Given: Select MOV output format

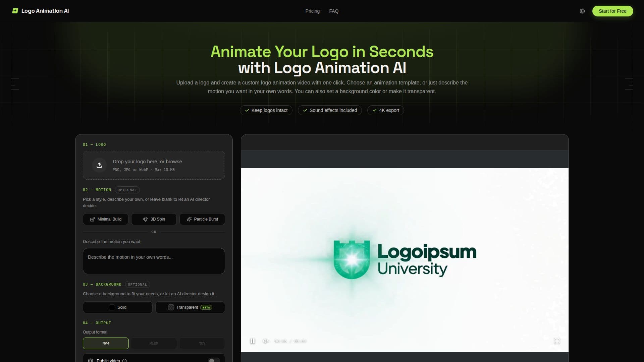Looking at the screenshot, I should pyautogui.click(x=202, y=343).
